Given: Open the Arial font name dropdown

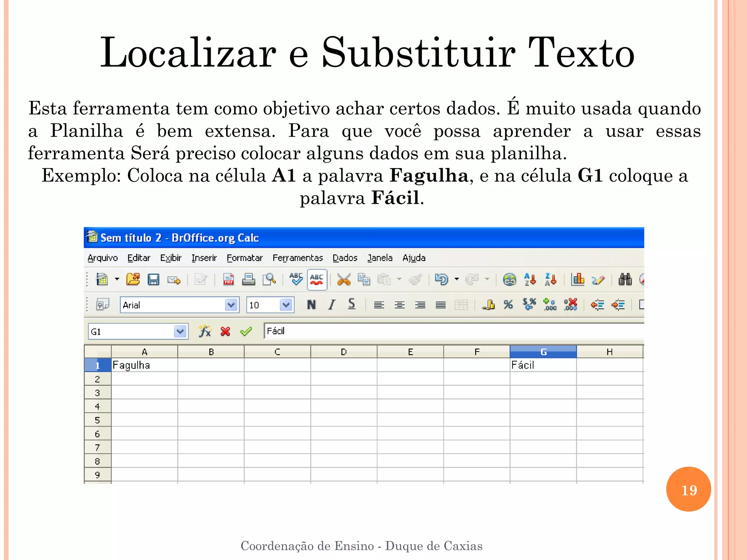Looking at the screenshot, I should (x=231, y=305).
